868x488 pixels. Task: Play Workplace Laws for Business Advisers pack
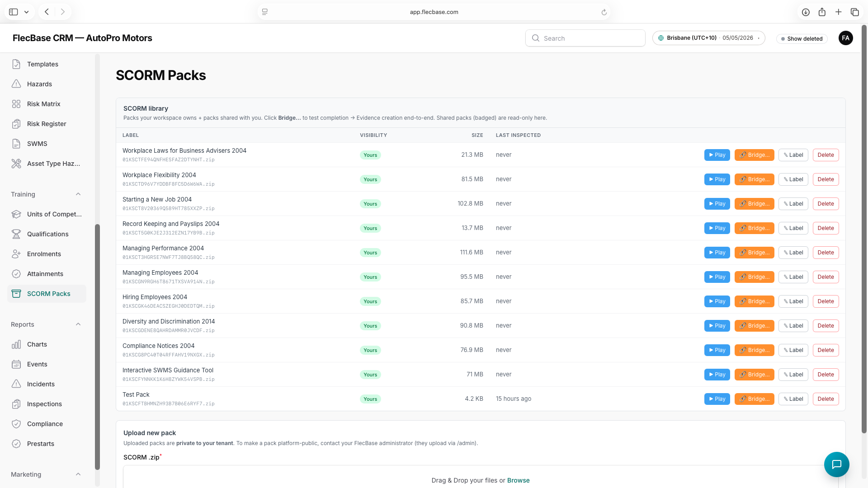pyautogui.click(x=717, y=155)
